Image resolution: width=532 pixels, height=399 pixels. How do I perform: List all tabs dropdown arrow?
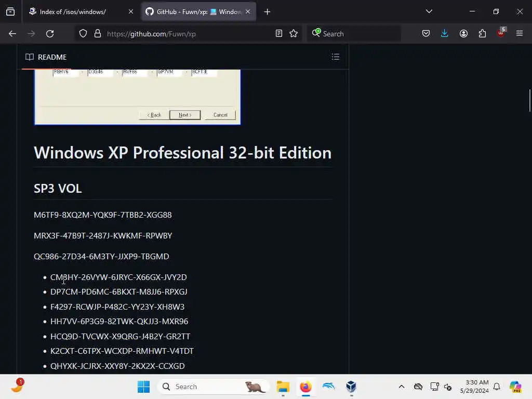(x=429, y=11)
